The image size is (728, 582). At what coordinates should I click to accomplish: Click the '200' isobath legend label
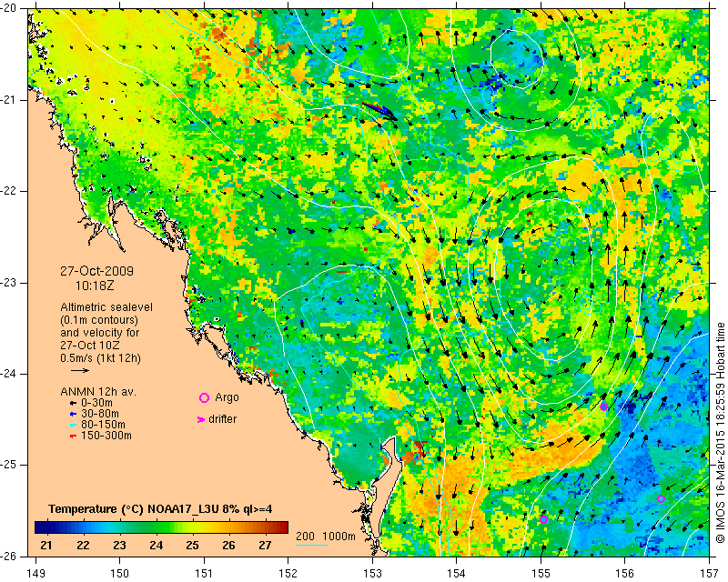305,536
